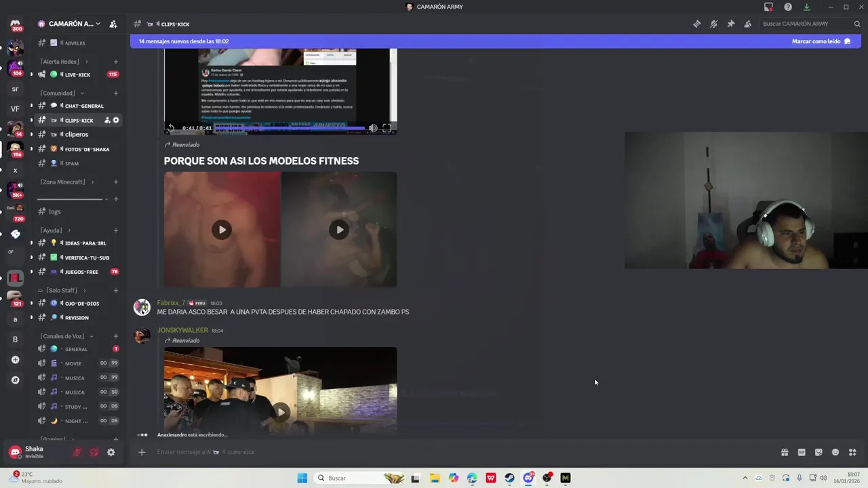Join the NIGHT voice channel
The width and height of the screenshot is (868, 488).
point(77,421)
